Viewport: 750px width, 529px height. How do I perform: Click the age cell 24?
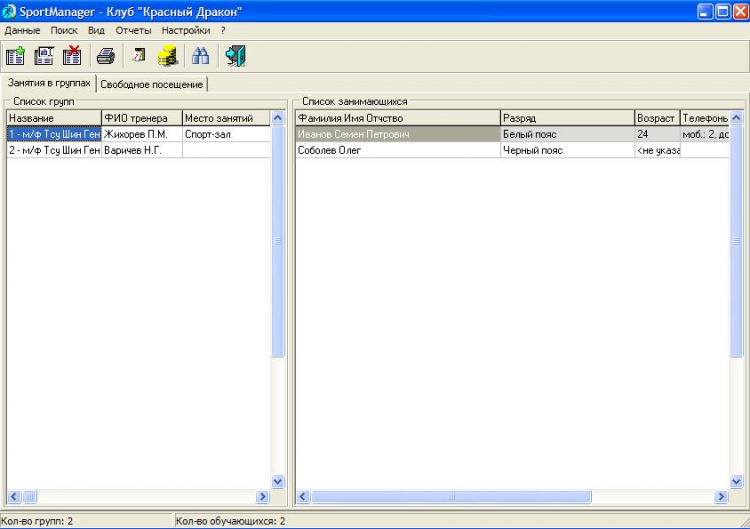(657, 134)
